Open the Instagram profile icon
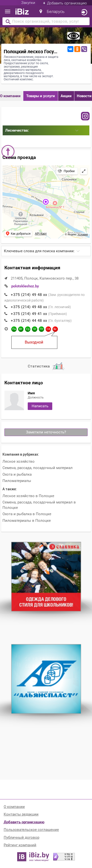92x868 pixels. click(85, 116)
